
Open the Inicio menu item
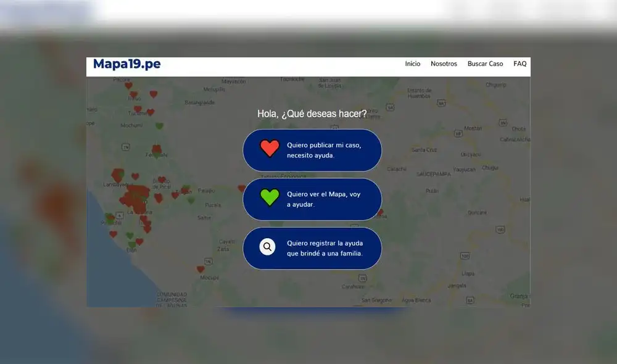point(412,64)
